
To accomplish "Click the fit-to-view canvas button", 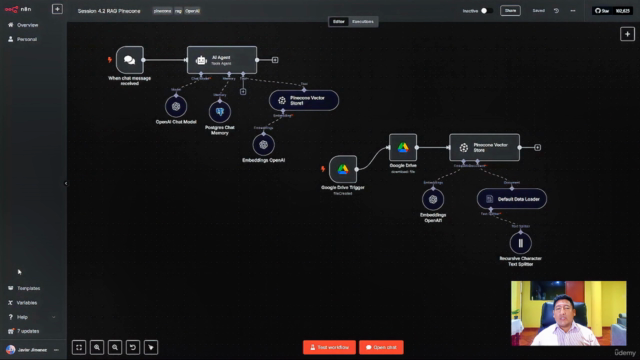I will 79,347.
